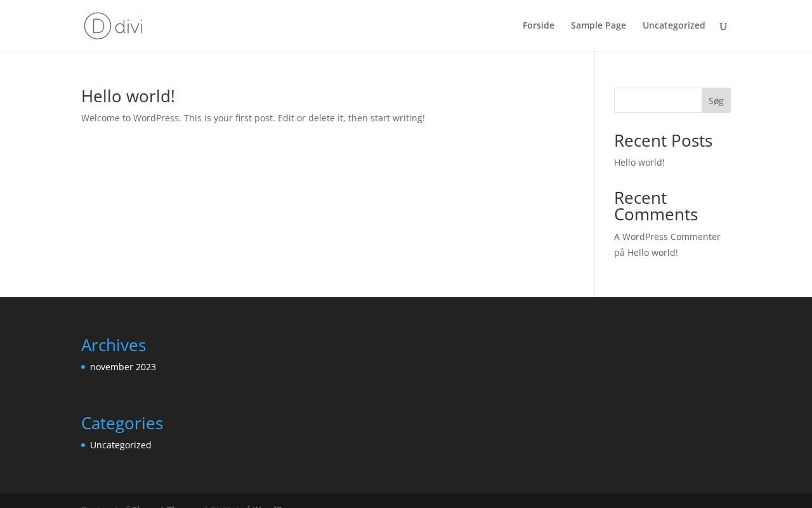Open Hello world! in Recent Comments
Image resolution: width=812 pixels, height=508 pixels.
click(653, 253)
